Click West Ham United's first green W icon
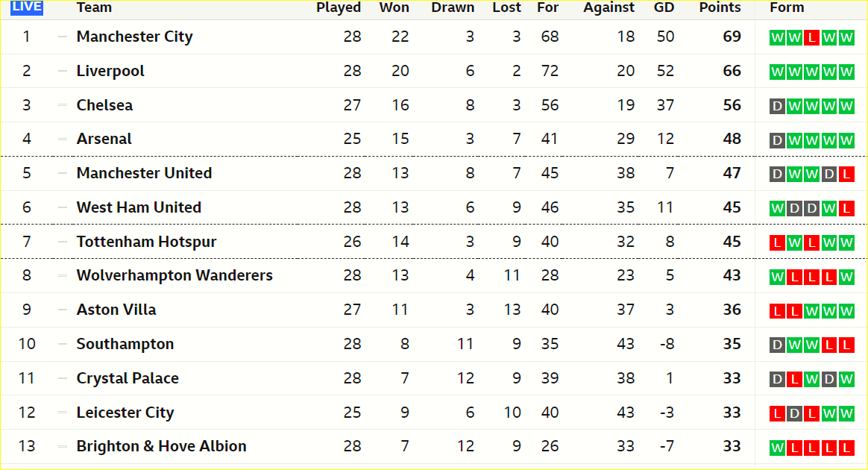868x470 pixels. tap(777, 209)
